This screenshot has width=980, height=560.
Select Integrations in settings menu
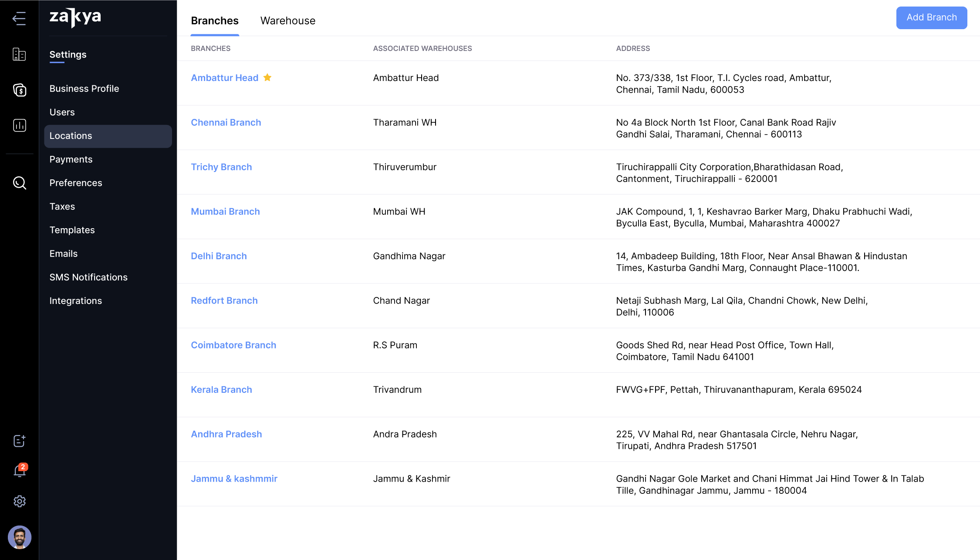click(x=76, y=300)
